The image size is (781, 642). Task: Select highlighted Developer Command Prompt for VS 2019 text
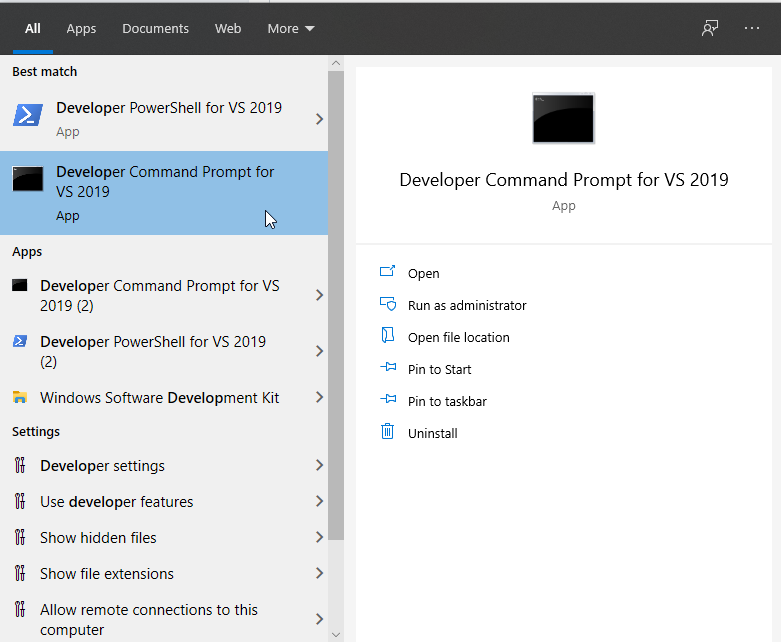tap(165, 182)
